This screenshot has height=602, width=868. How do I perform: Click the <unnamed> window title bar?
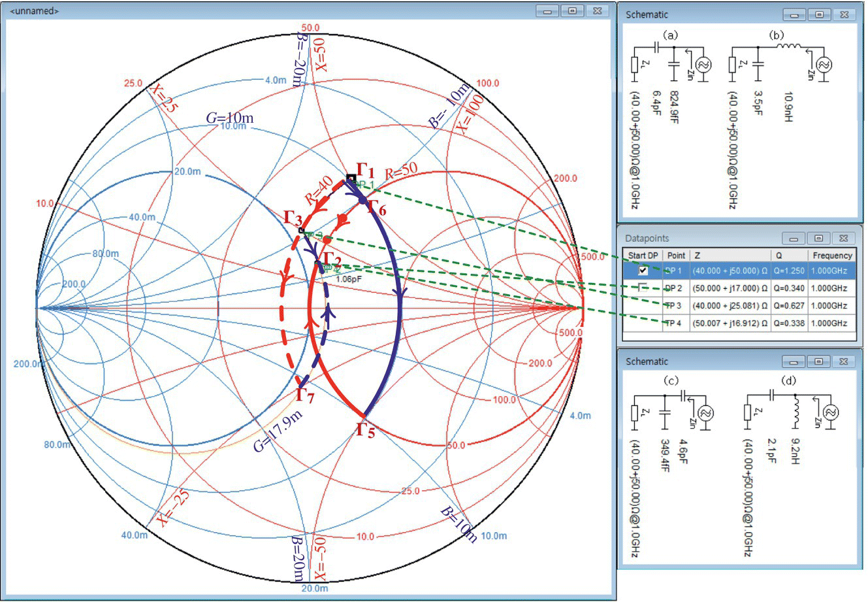point(307,10)
